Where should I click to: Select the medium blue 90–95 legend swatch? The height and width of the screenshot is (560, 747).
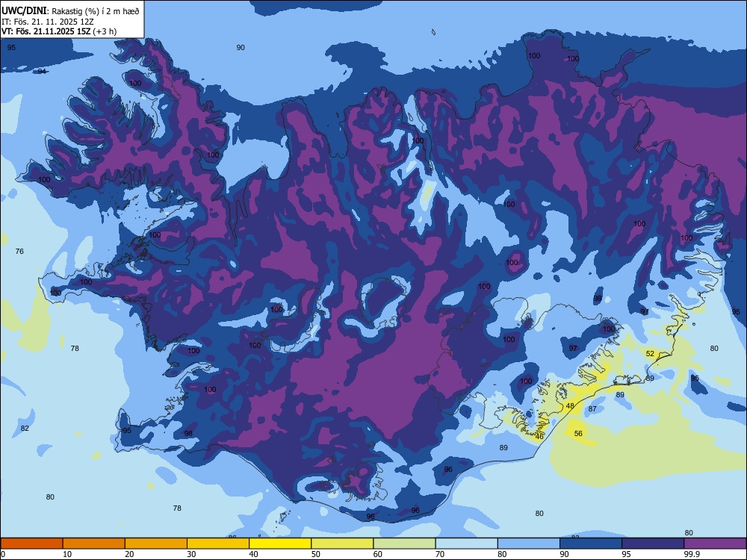591,544
